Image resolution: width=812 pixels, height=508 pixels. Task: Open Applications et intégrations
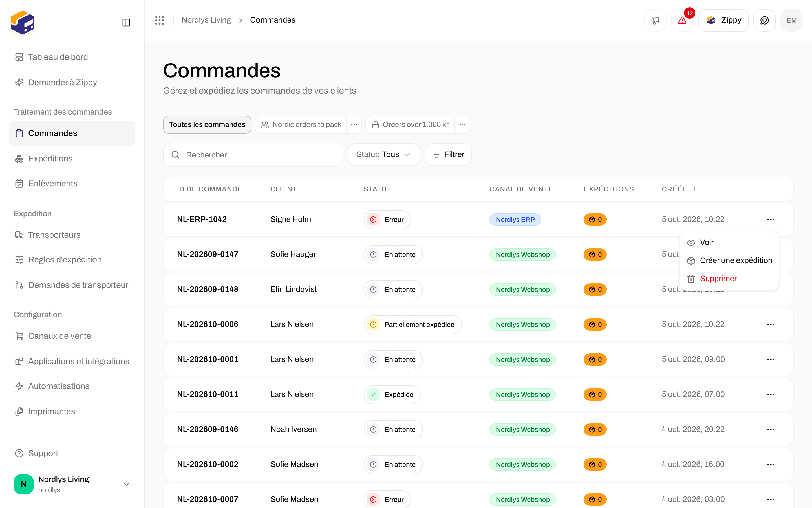(72, 361)
